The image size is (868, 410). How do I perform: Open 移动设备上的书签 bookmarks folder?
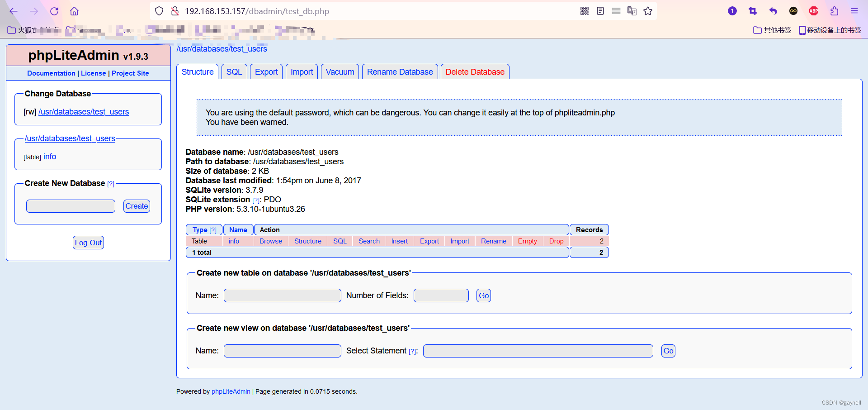pos(830,30)
